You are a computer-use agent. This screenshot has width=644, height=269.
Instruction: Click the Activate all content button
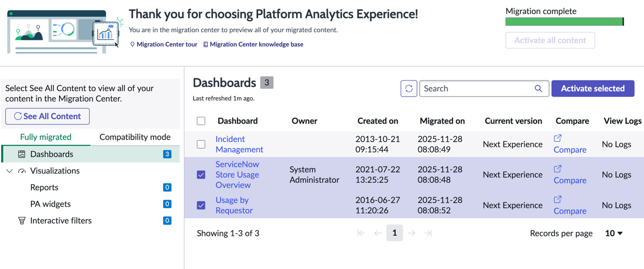[550, 40]
